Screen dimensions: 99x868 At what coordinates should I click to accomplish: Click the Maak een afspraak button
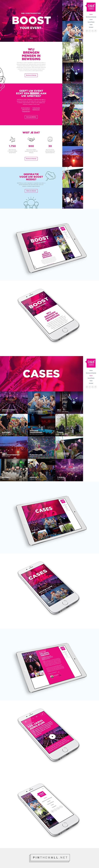[x=31, y=191]
